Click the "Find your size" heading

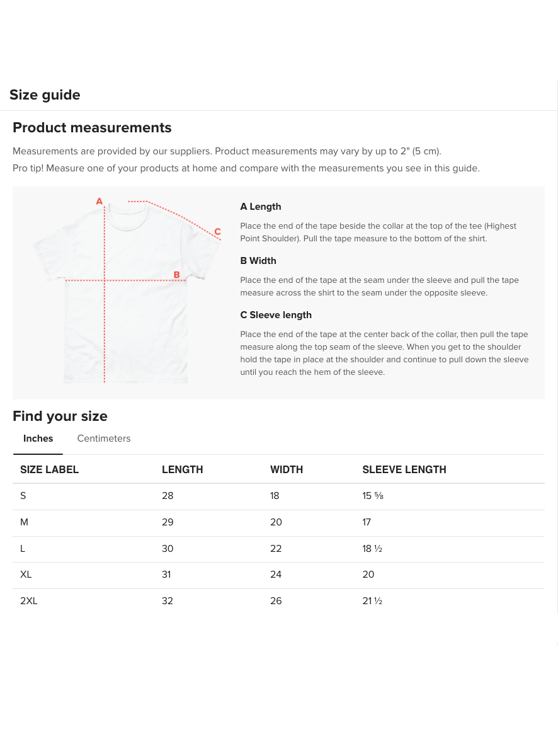(x=60, y=416)
